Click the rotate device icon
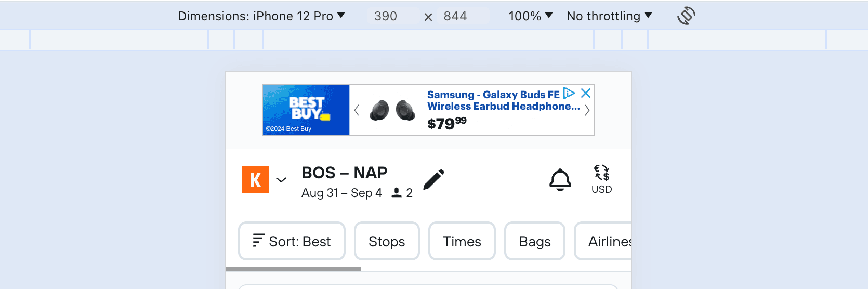This screenshot has width=868, height=289. tap(686, 16)
